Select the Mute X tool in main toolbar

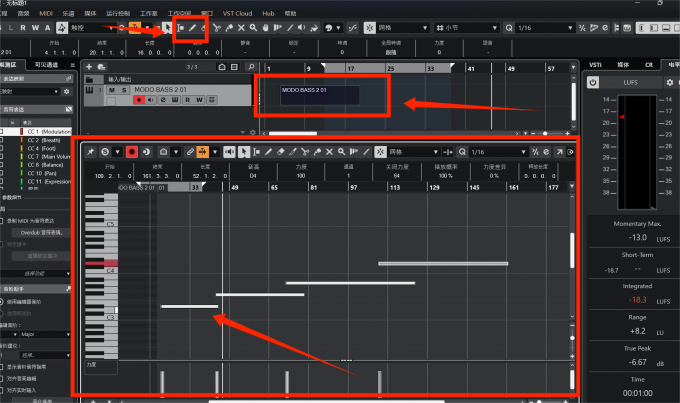(241, 28)
